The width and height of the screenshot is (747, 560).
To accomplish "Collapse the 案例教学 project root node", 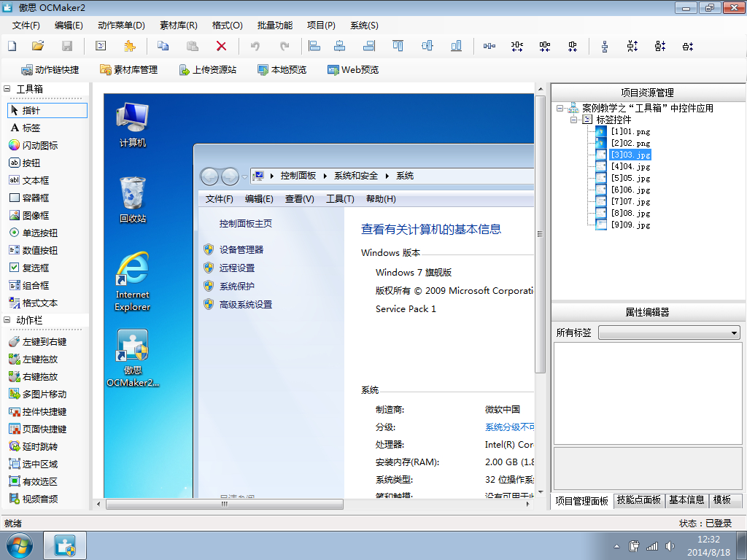I will (x=560, y=108).
